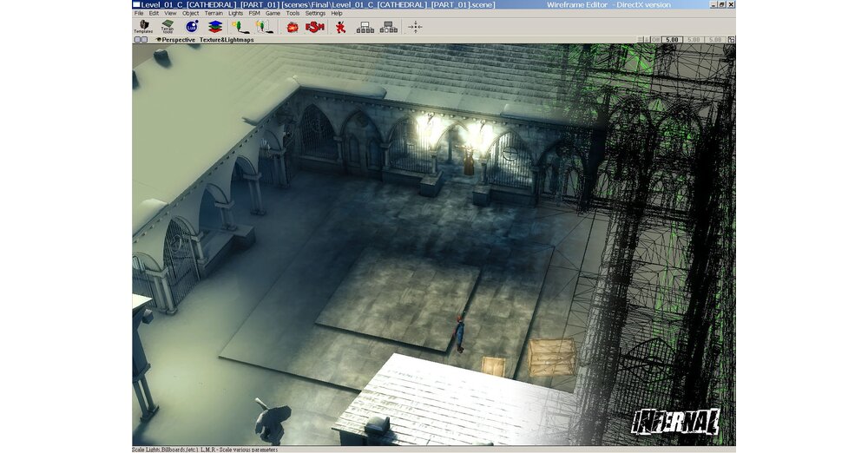Click the status bar Scale Lights hint text
This screenshot has height=453, width=868.
pyautogui.click(x=205, y=450)
